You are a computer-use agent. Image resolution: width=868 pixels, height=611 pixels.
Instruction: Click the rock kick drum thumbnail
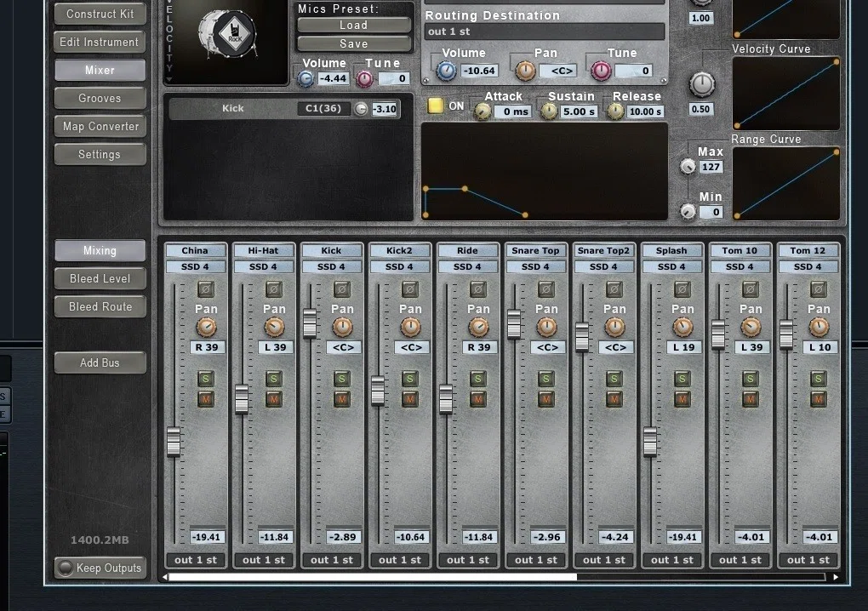227,34
